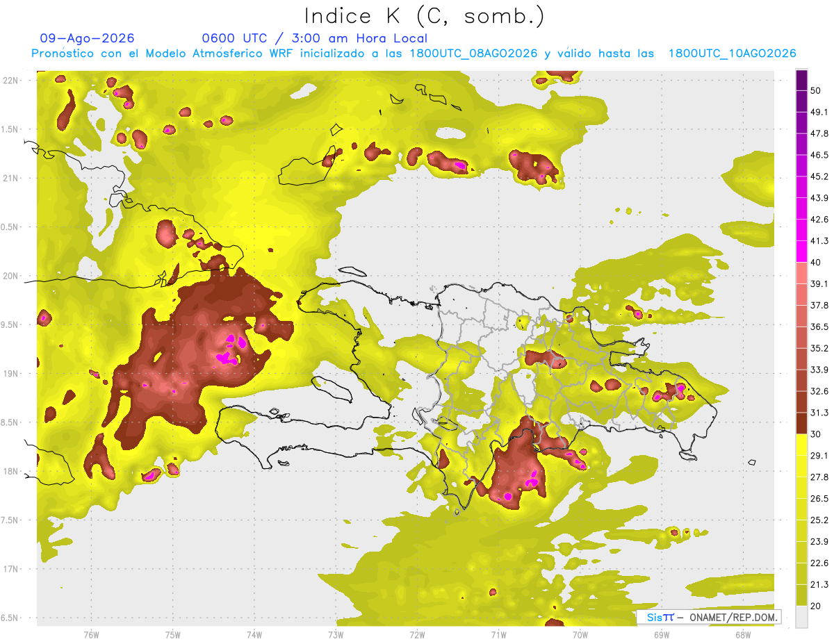Viewport: 834px width, 644px height.
Task: Click the '8.5N' latitude label
Action: pyautogui.click(x=10, y=422)
